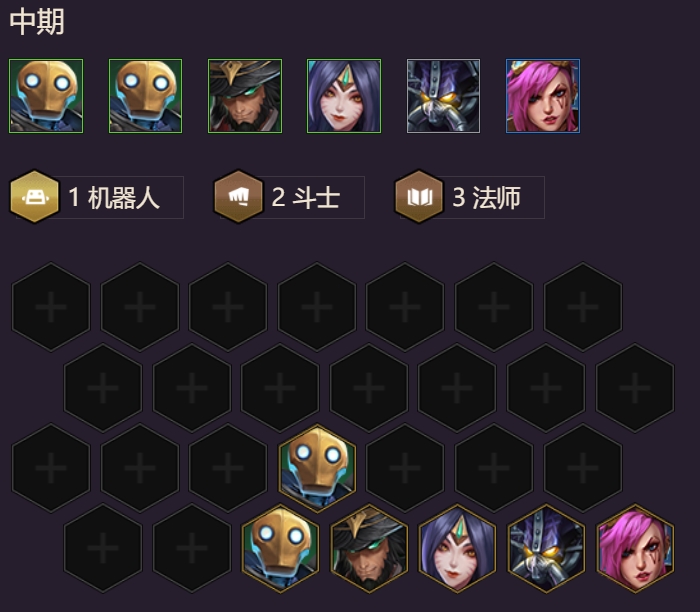Open the 1 机器人 trait label
The width and height of the screenshot is (700, 612).
[x=114, y=197]
